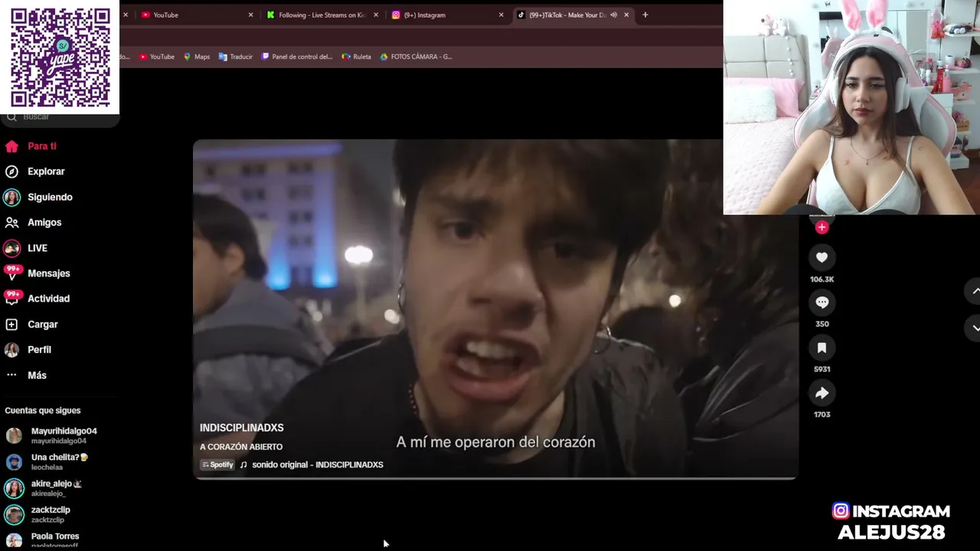Open Una chelita? followed account
This screenshot has width=980, height=551.
click(47, 461)
